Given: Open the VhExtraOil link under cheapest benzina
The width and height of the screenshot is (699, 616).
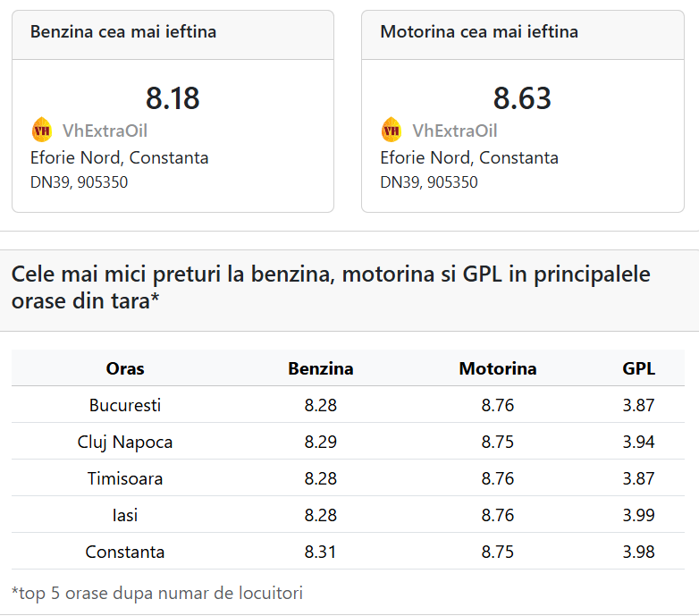Looking at the screenshot, I should coord(105,131).
